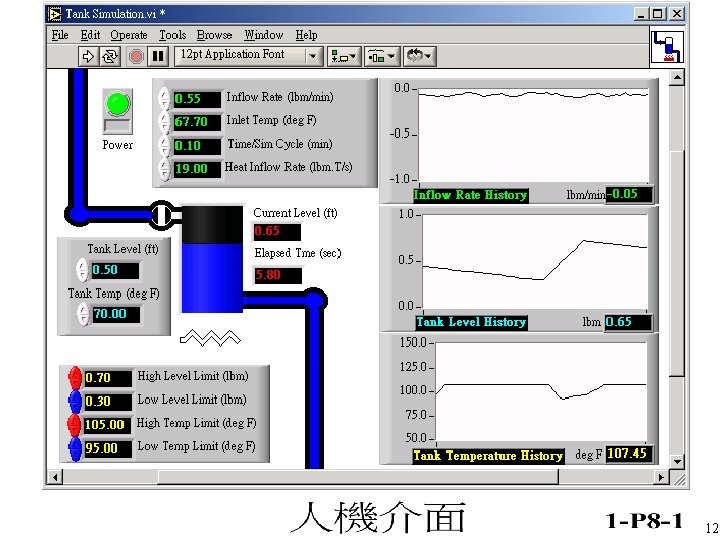
Task: Click the Run Continuously button
Action: coord(110,56)
